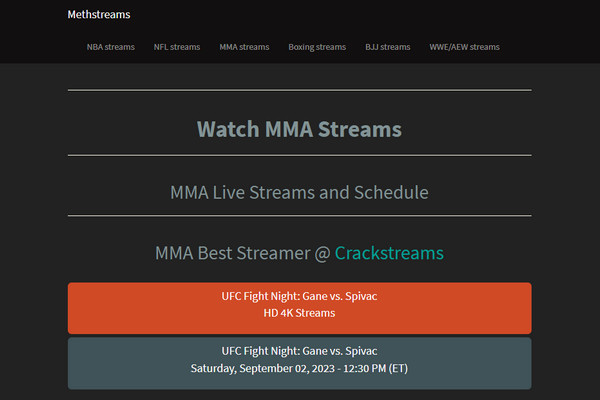Click the Saturday, September 02, 2023 date line
Viewport: 600px width, 400px height.
pyautogui.click(x=299, y=368)
